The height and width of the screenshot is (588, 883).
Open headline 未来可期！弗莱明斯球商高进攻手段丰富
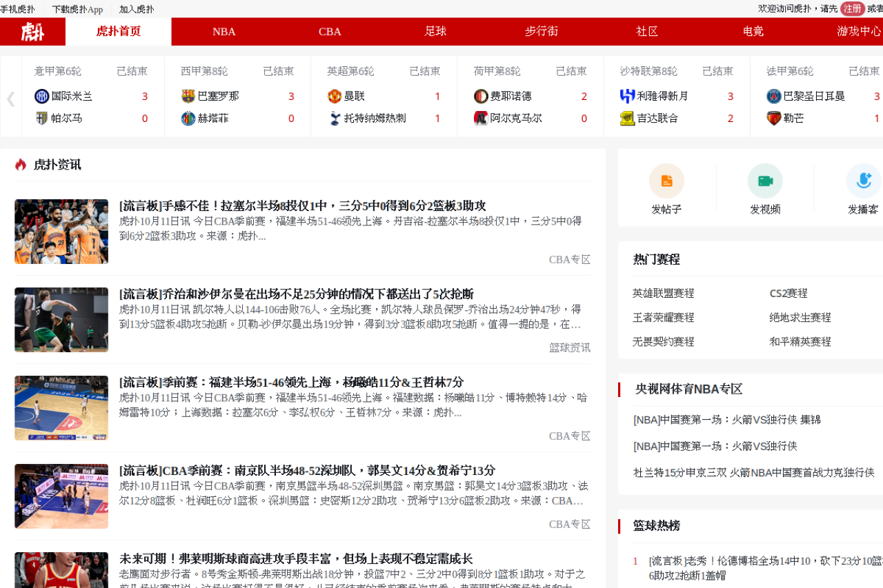coord(296,559)
